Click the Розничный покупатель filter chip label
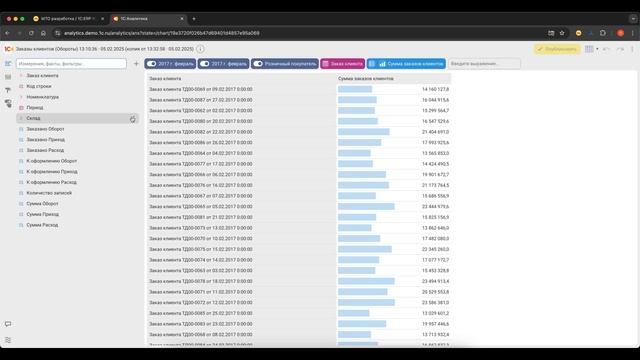Screen dimensions: 640x360 tap(290, 64)
